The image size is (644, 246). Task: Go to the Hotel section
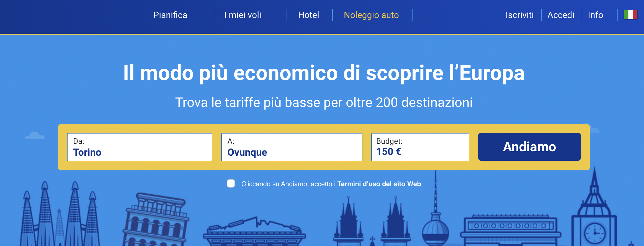click(308, 15)
